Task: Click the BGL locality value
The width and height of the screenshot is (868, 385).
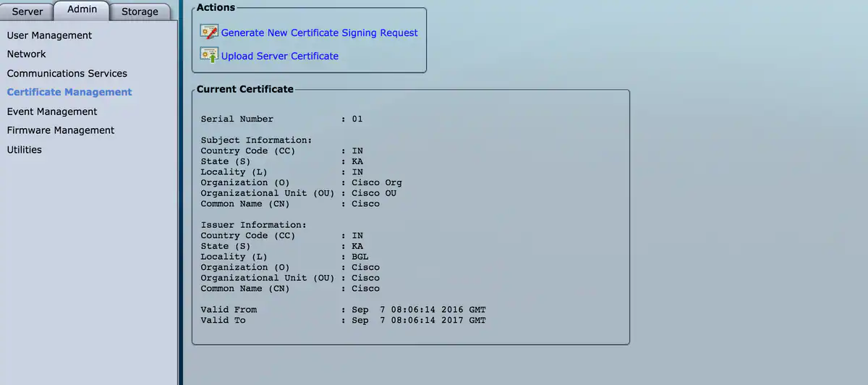Action: click(x=360, y=257)
